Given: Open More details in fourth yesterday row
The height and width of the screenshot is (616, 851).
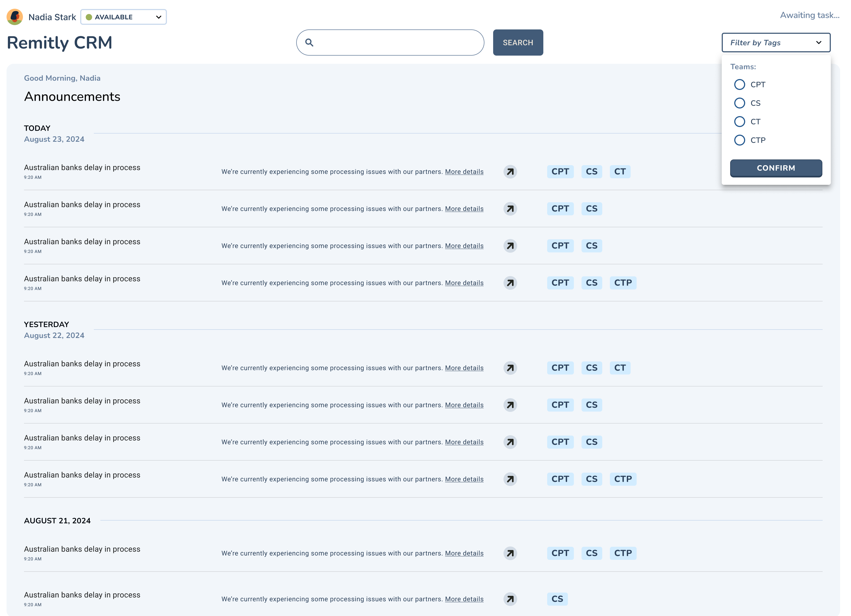Looking at the screenshot, I should pos(464,479).
